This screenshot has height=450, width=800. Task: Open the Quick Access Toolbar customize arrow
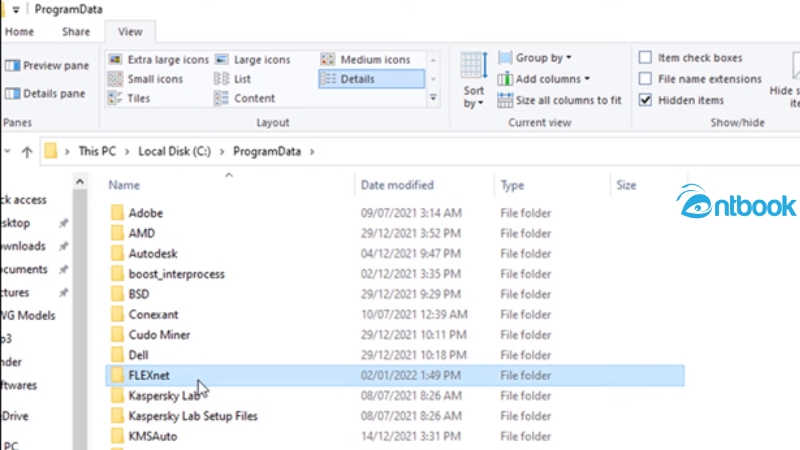coord(16,10)
